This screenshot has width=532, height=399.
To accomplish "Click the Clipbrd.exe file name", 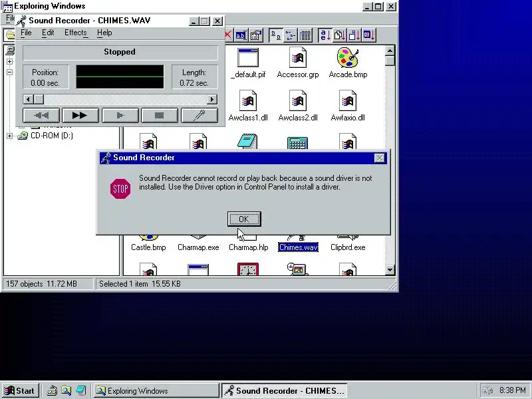I will (348, 247).
